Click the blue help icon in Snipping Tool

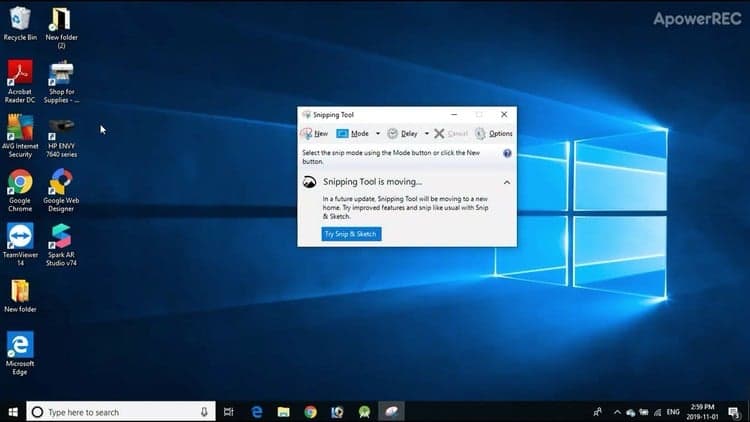click(x=507, y=153)
